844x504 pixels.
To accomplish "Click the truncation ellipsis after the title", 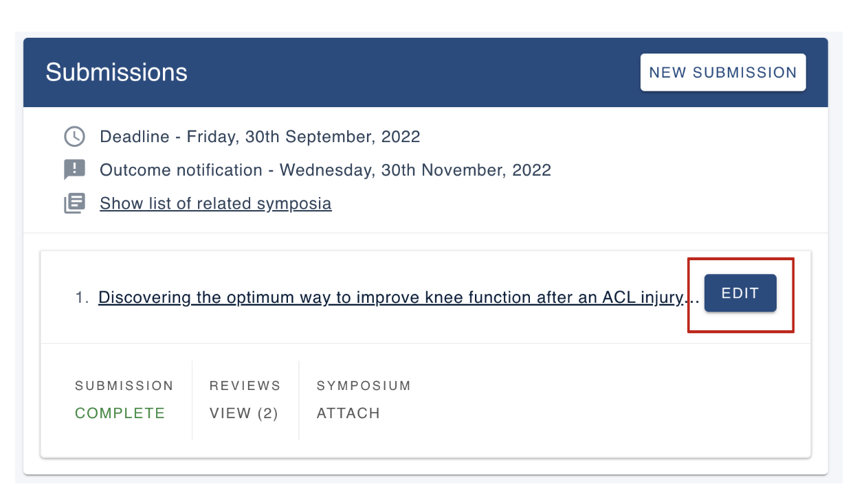I will [x=693, y=299].
